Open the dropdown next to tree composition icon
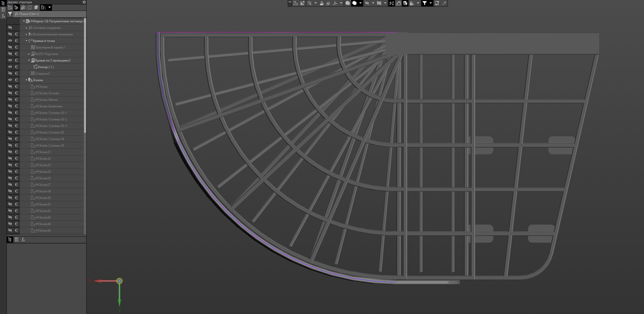The width and height of the screenshot is (644, 314). 49,8
